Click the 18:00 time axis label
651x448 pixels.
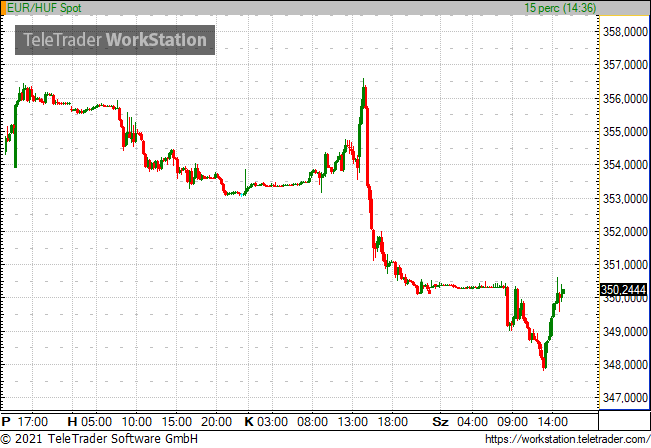pyautogui.click(x=392, y=422)
